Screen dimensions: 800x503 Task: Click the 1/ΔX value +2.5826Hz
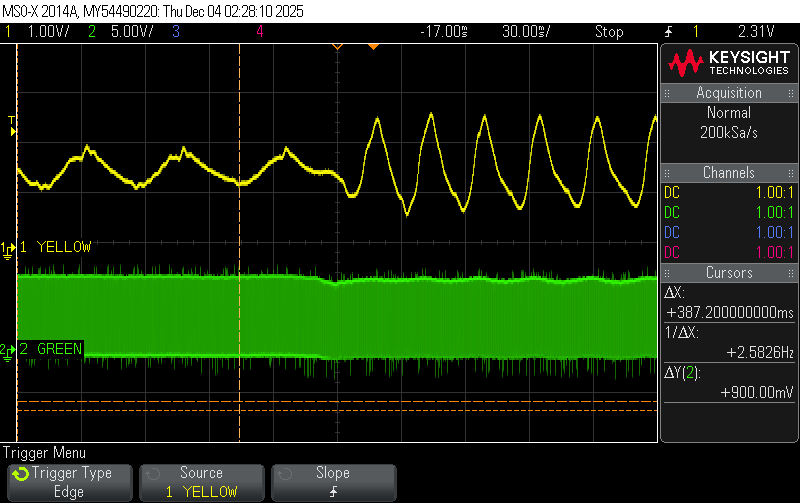[760, 352]
